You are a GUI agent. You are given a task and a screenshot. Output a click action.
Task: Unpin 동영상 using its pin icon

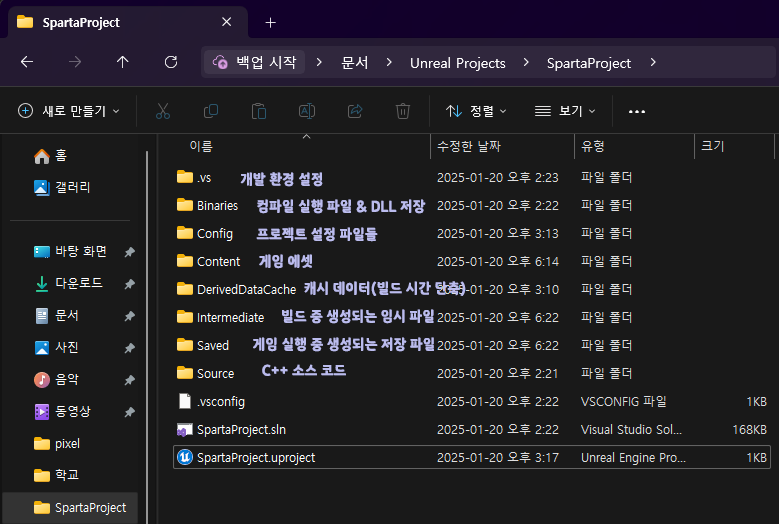click(x=129, y=412)
